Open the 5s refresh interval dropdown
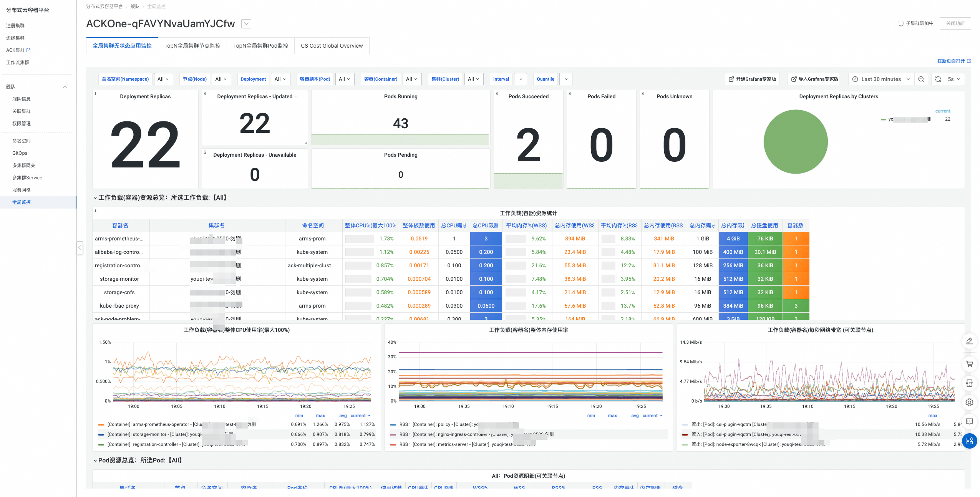 pos(953,79)
